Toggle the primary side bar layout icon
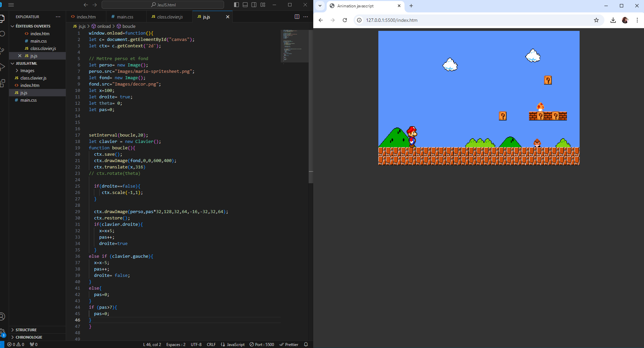Image resolution: width=644 pixels, height=348 pixels. click(236, 5)
